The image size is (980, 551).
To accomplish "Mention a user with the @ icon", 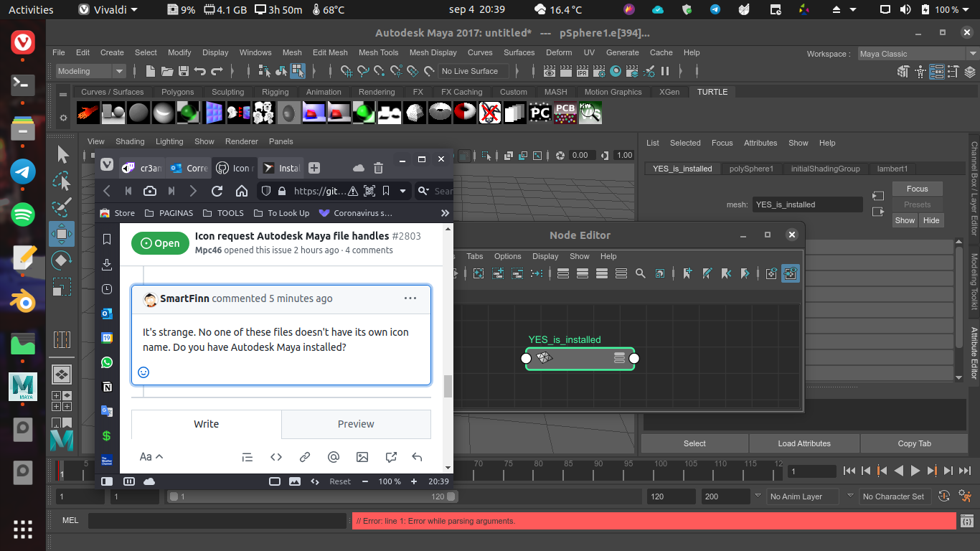I will (333, 457).
